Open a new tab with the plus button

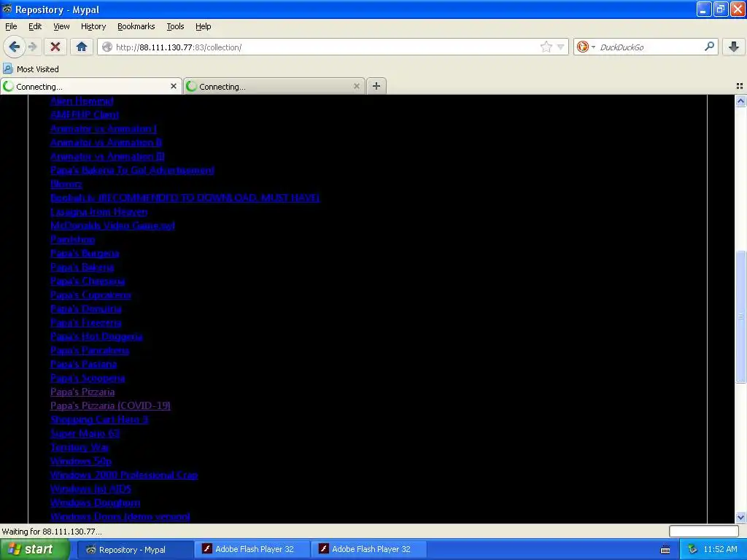point(376,86)
